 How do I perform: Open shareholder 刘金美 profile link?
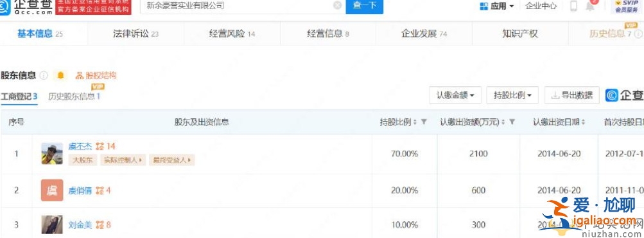(x=80, y=225)
